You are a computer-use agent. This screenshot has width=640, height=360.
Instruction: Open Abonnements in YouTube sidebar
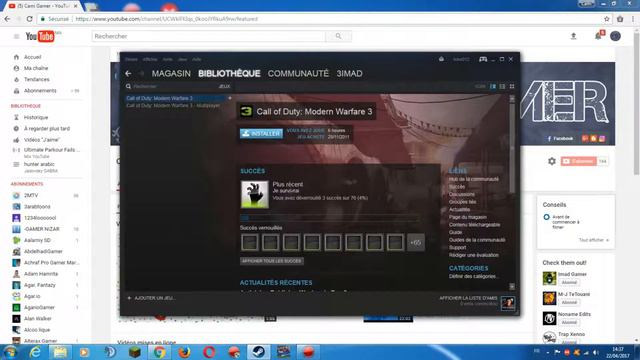tap(40, 91)
